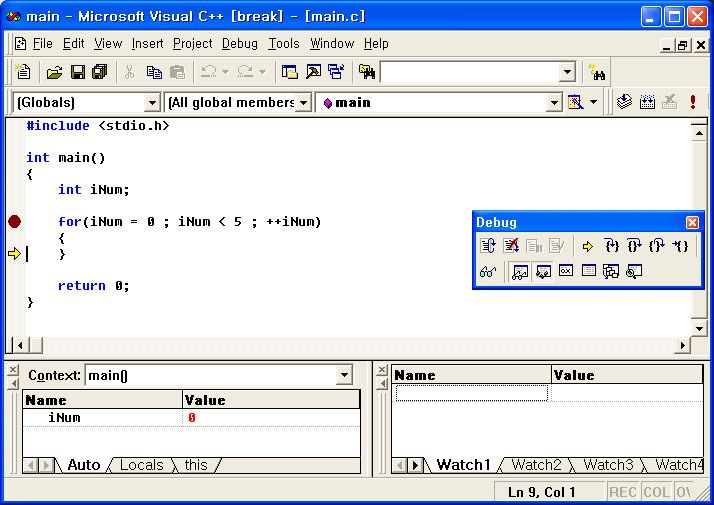Toggle the Variables window button in Debug toolbar
714x505 pixels.
[x=543, y=272]
